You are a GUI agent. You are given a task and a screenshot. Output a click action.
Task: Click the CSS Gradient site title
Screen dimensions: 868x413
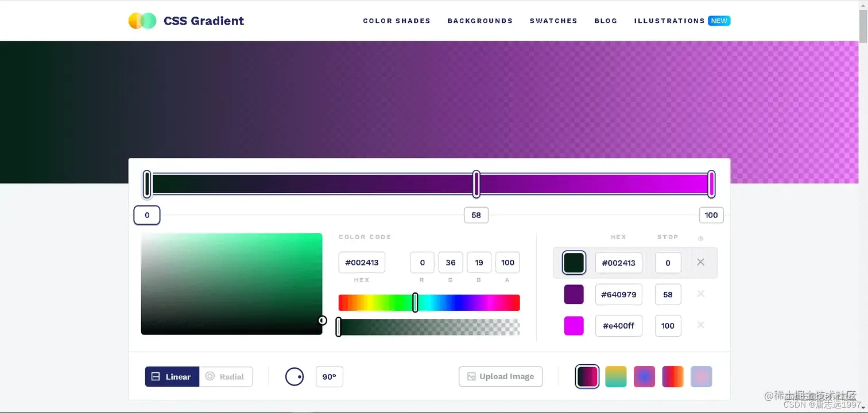pyautogui.click(x=204, y=21)
